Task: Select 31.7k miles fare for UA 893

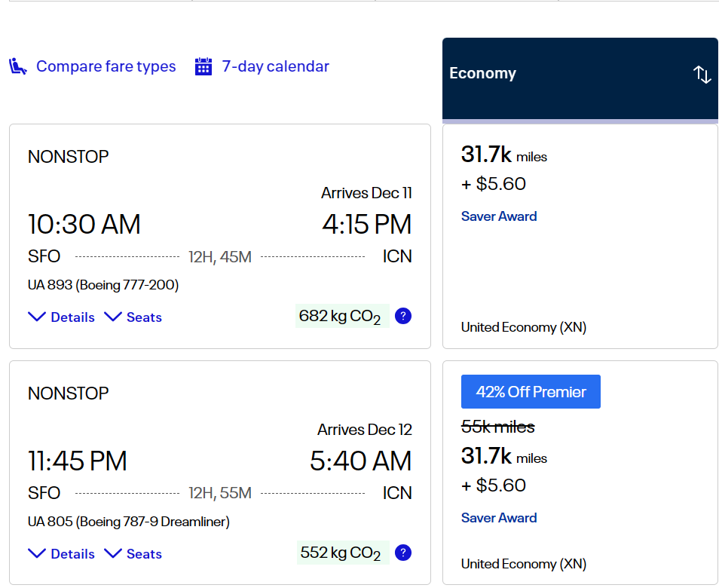Action: (x=580, y=236)
